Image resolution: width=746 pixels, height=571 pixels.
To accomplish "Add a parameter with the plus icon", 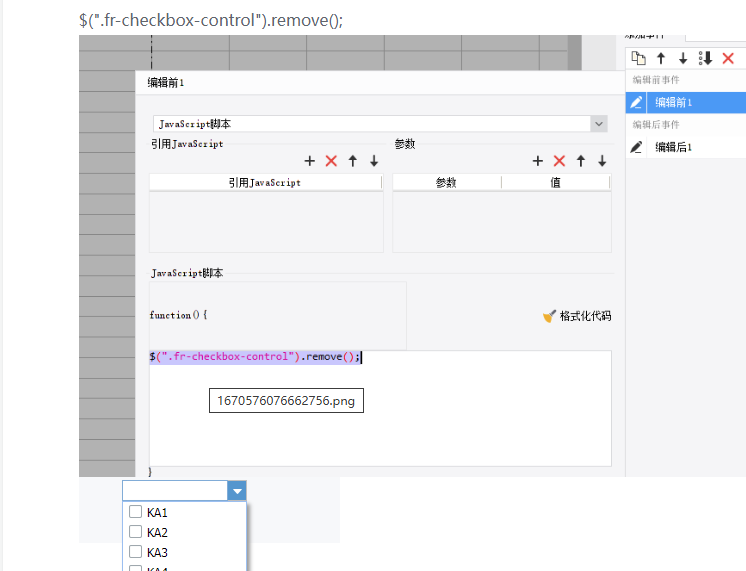I will [x=538, y=161].
